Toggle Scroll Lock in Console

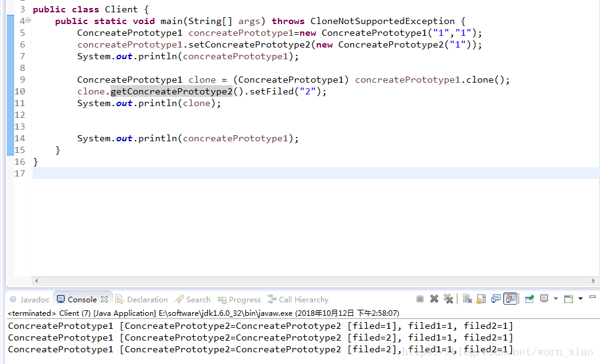pyautogui.click(x=481, y=299)
